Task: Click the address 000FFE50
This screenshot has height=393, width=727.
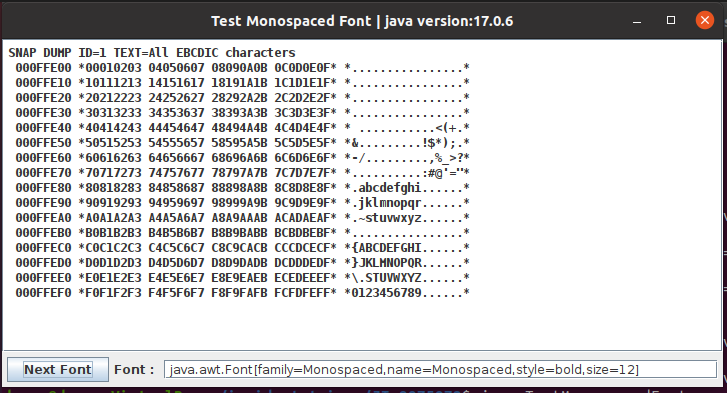Action: click(44, 143)
